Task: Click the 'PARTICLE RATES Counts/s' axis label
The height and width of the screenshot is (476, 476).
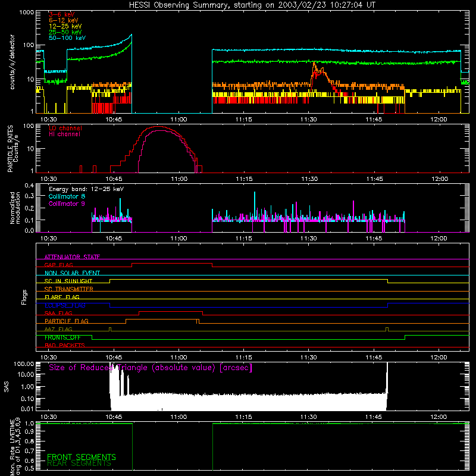Action: pos(12,149)
